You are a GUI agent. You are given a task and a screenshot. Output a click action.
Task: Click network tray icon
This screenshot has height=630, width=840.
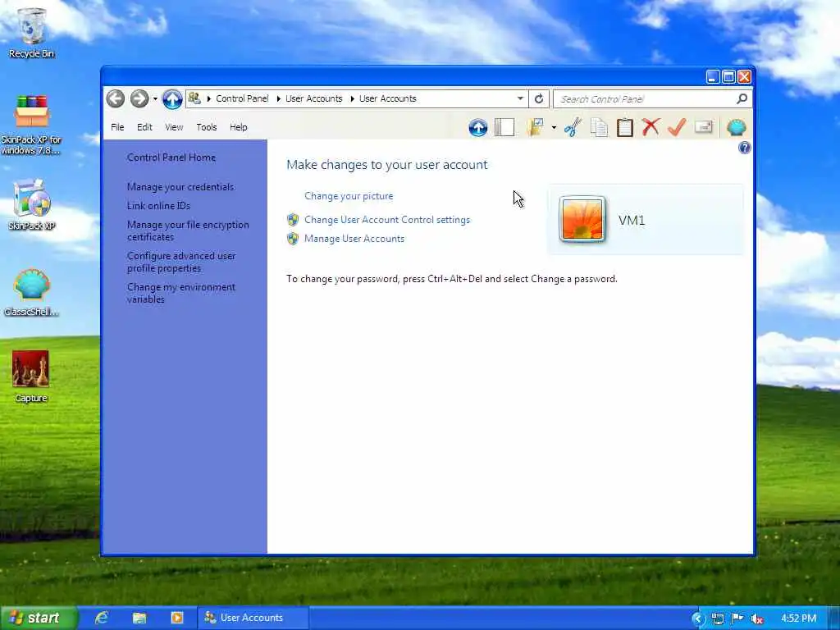click(x=718, y=619)
